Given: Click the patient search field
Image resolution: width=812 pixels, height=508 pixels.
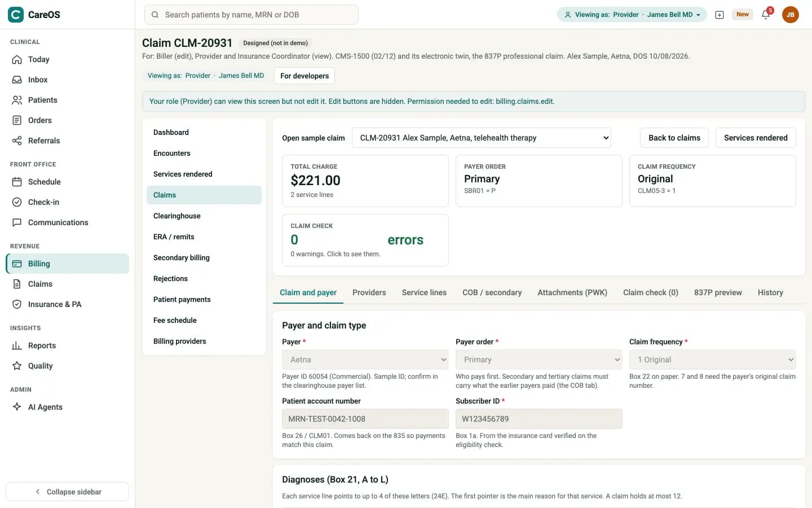Looking at the screenshot, I should 251,15.
